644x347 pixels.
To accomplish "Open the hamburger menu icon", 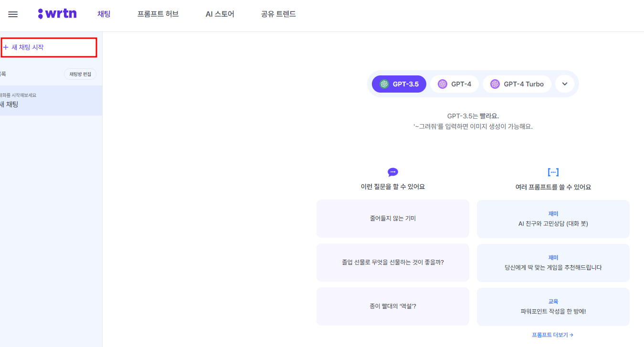I will (x=13, y=14).
